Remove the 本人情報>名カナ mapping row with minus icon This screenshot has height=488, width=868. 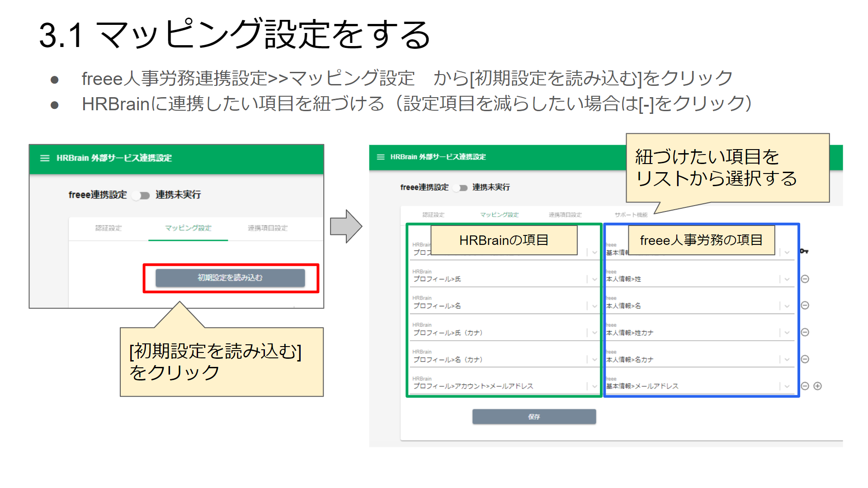point(805,359)
